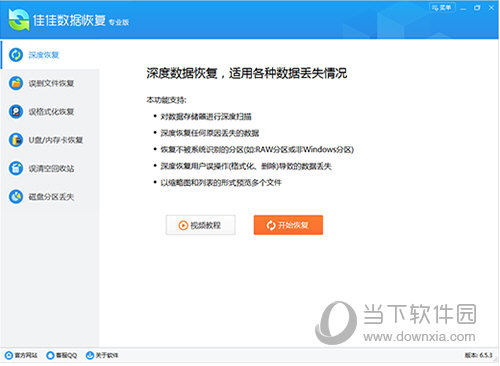Select the 深度恢复 deep recovery sidebar icon

pyautogui.click(x=16, y=55)
